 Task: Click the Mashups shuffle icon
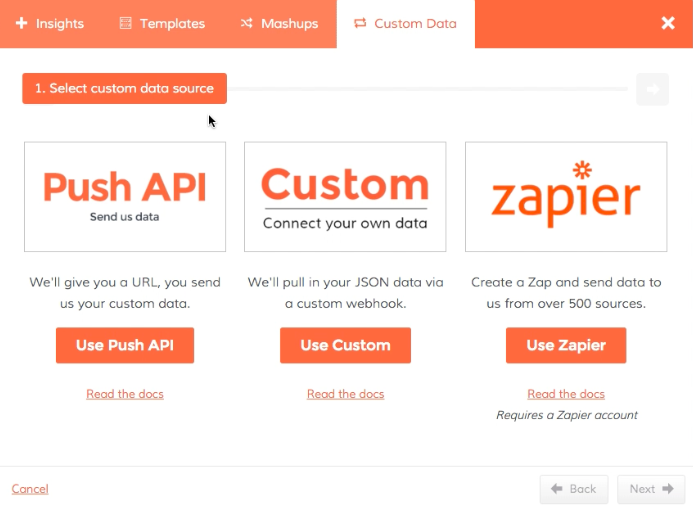coord(247,23)
